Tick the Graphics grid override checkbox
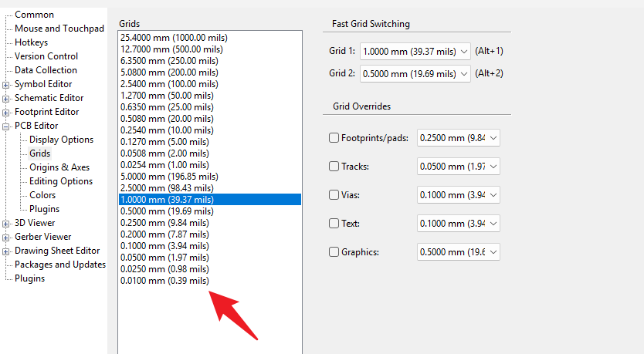Image resolution: width=644 pixels, height=354 pixels. (334, 252)
